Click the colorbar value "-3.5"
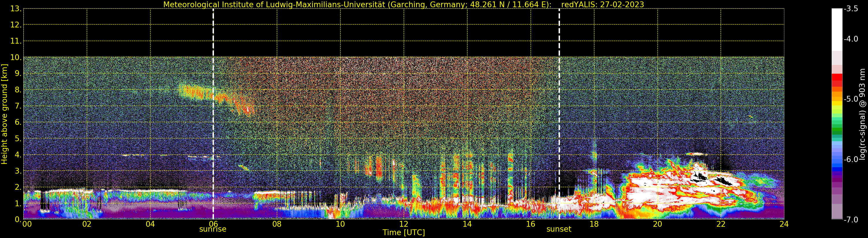Viewport: 868px width, 238px height. [x=851, y=9]
